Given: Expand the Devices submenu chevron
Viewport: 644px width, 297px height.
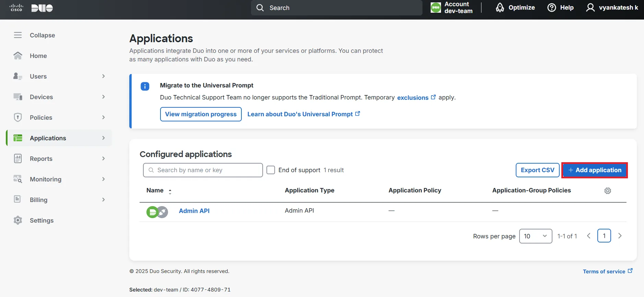Looking at the screenshot, I should click(104, 97).
